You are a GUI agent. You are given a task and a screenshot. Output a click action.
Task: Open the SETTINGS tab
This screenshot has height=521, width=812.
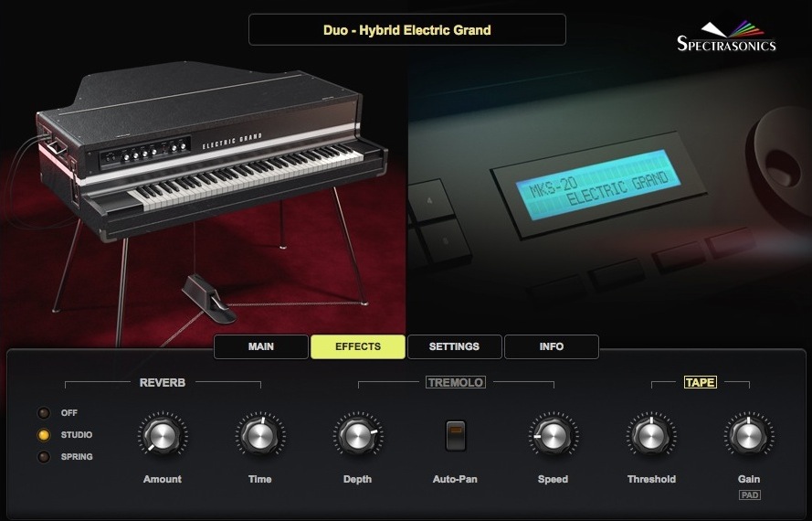(x=454, y=346)
